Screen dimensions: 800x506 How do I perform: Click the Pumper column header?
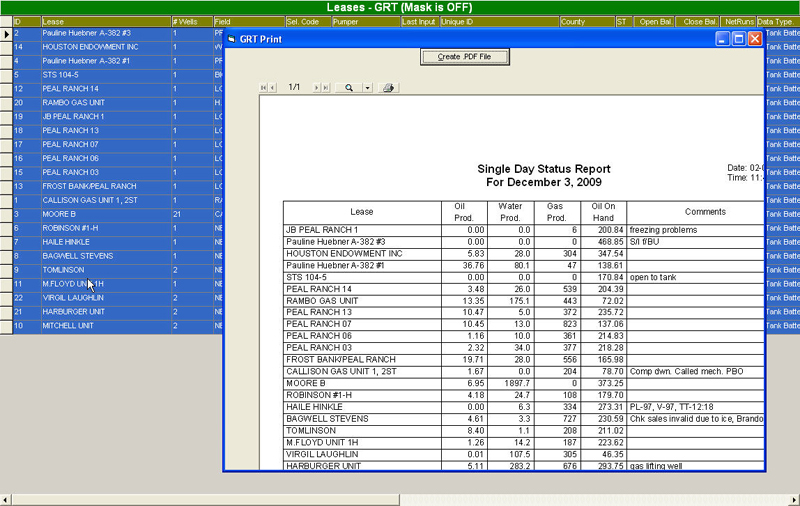(x=365, y=21)
